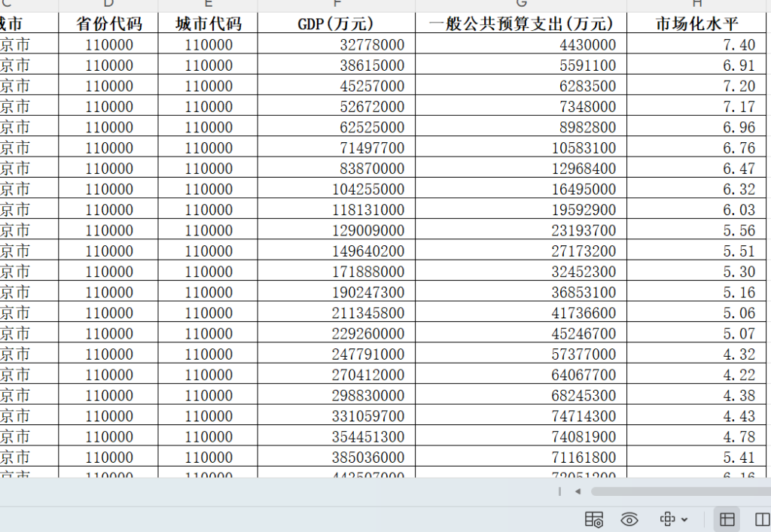771x532 pixels.
Task: Switch to page layout view icon at bottom right
Action: (x=760, y=519)
